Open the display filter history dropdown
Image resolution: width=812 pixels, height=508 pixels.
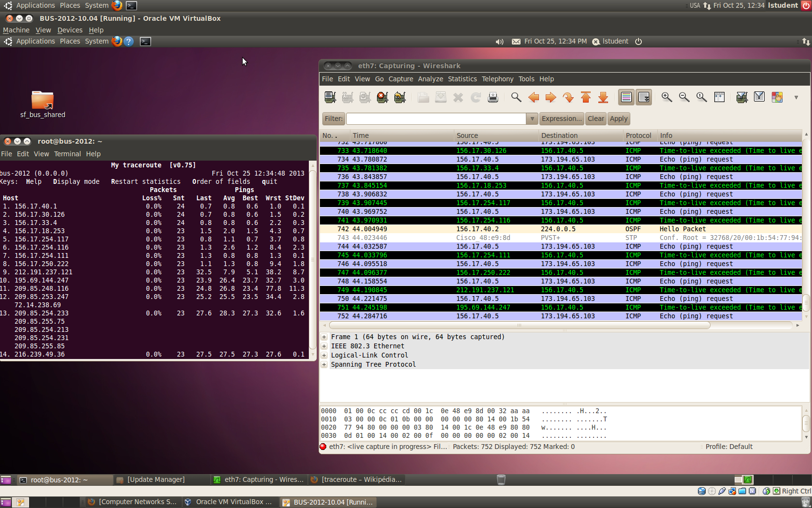point(532,119)
